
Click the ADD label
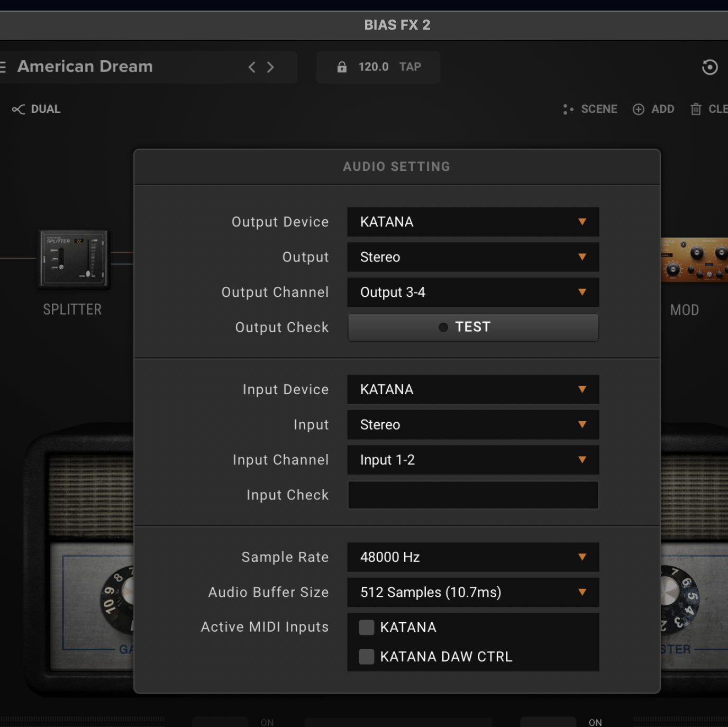click(662, 109)
